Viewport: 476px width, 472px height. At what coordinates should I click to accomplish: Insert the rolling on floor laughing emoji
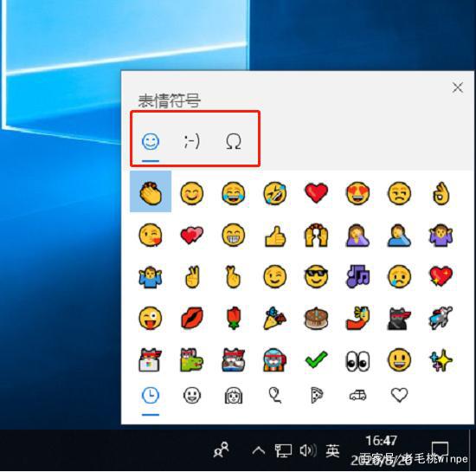click(275, 193)
